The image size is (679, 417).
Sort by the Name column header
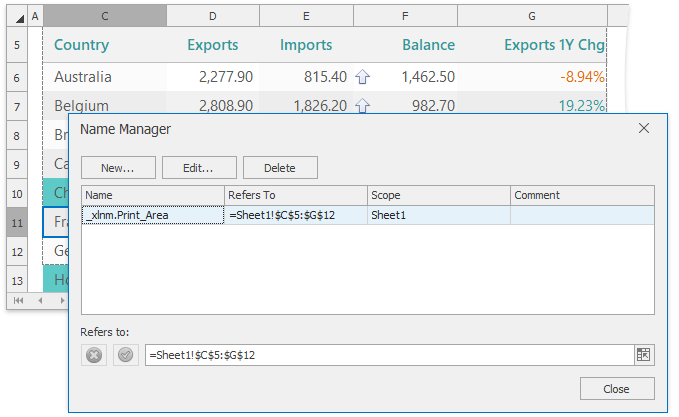[x=153, y=195]
